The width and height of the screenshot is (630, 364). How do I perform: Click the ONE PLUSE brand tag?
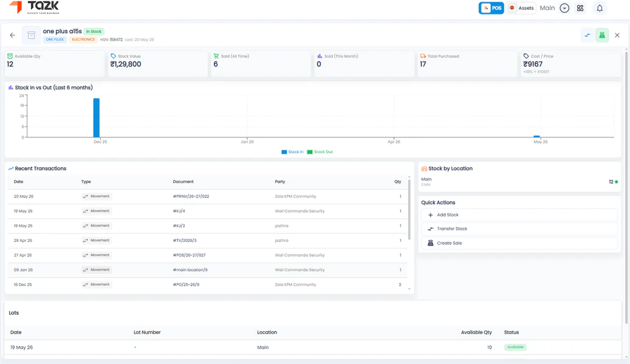(x=55, y=39)
